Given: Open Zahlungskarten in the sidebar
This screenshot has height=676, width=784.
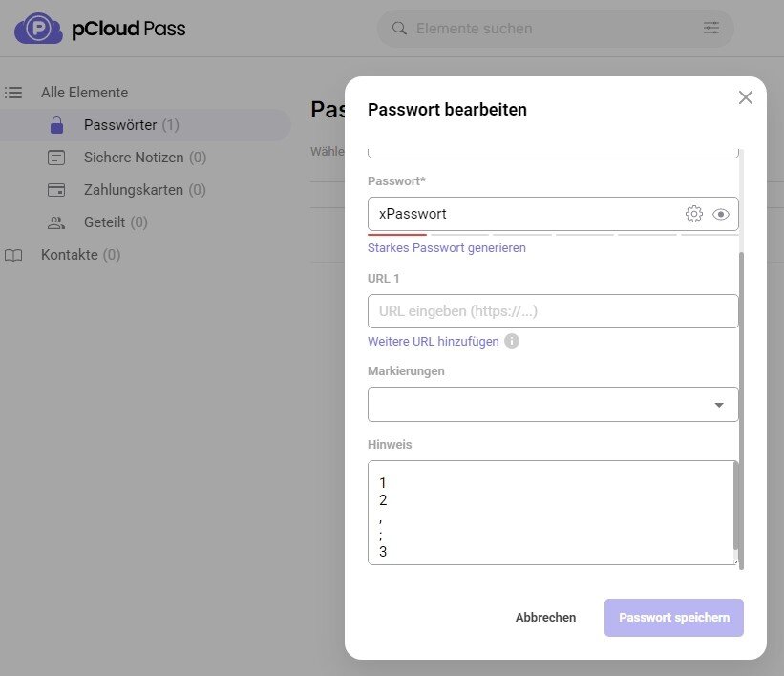Looking at the screenshot, I should 144,190.
